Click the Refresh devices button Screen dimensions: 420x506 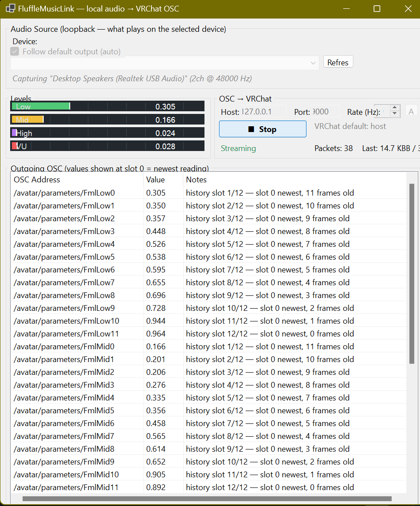click(338, 62)
